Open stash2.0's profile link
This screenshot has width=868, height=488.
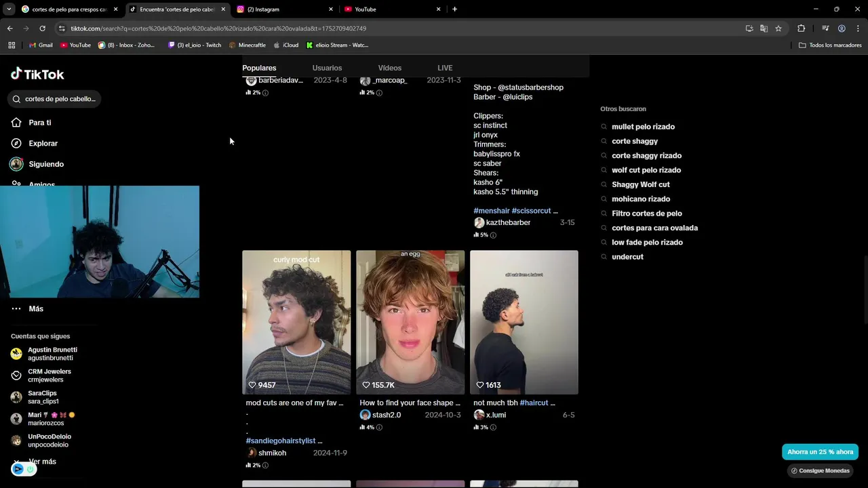point(387,415)
